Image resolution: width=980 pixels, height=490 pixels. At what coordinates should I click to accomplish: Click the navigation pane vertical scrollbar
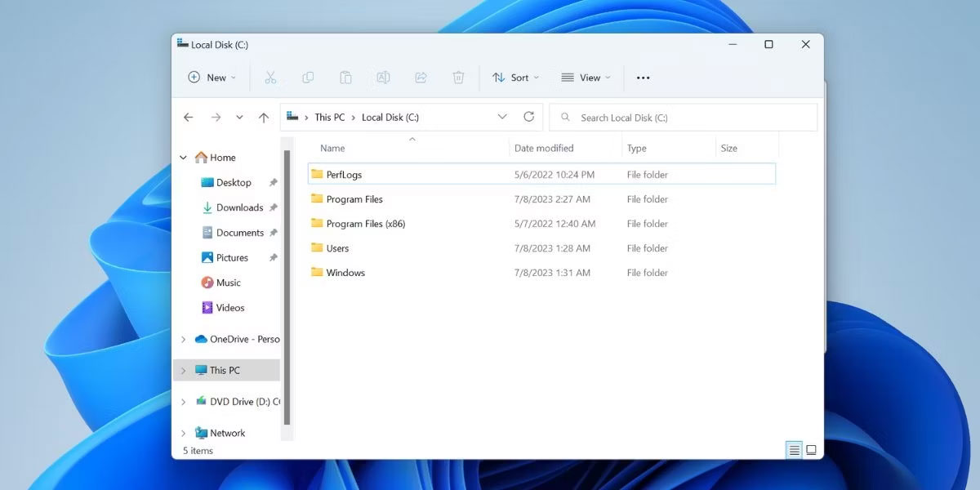[287, 286]
